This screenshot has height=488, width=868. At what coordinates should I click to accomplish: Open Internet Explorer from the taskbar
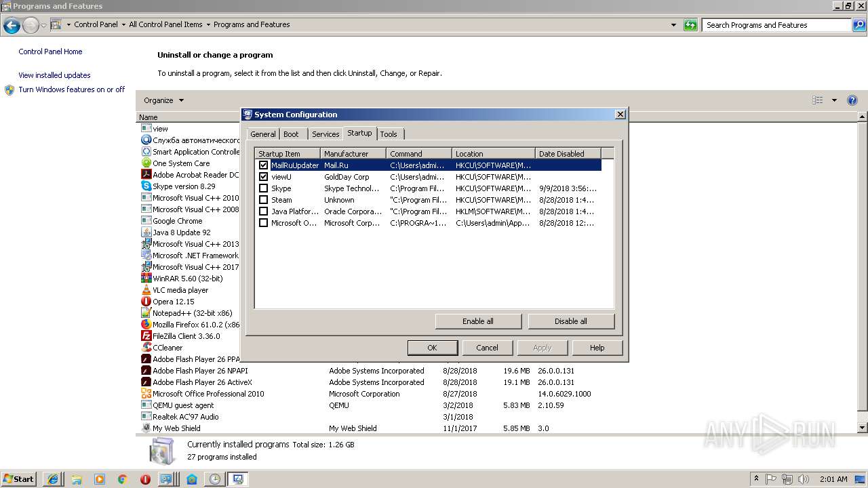click(x=53, y=479)
